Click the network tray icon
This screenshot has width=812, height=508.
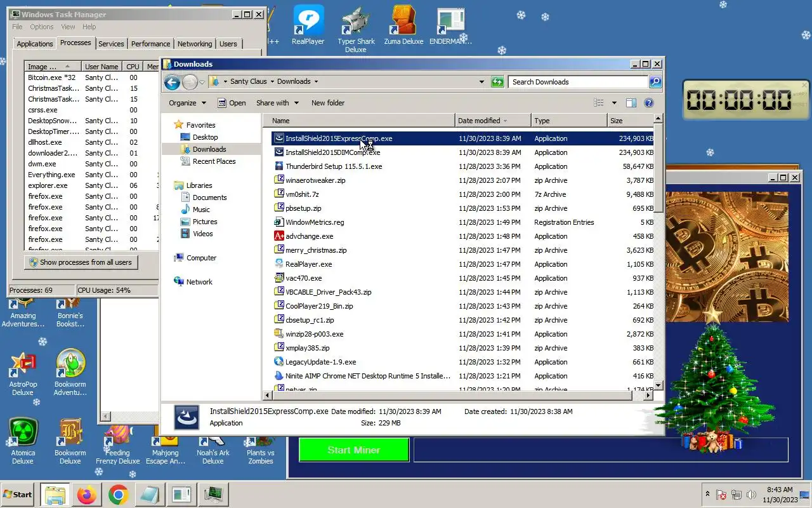737,495
